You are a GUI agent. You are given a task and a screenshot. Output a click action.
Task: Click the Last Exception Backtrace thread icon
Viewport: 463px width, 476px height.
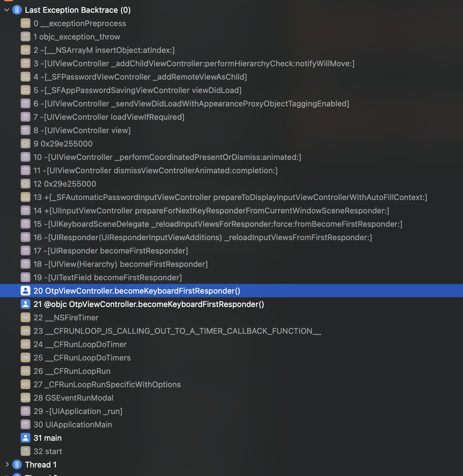(x=17, y=10)
